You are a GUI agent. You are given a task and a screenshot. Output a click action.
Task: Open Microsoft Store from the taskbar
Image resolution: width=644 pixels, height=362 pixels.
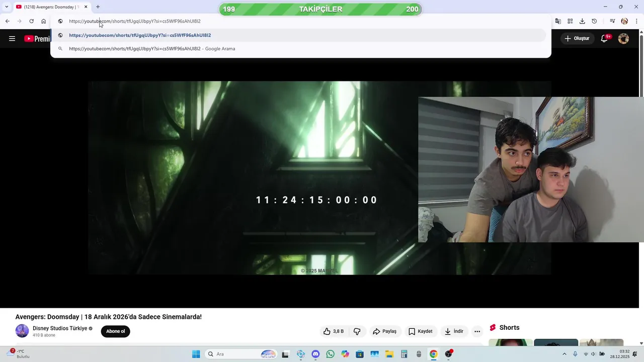tap(360, 354)
